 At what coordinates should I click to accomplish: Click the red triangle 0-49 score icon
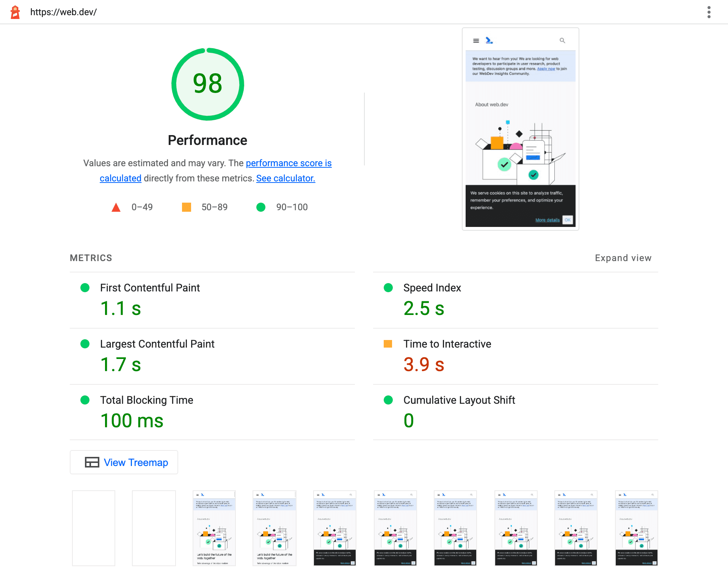tap(116, 207)
